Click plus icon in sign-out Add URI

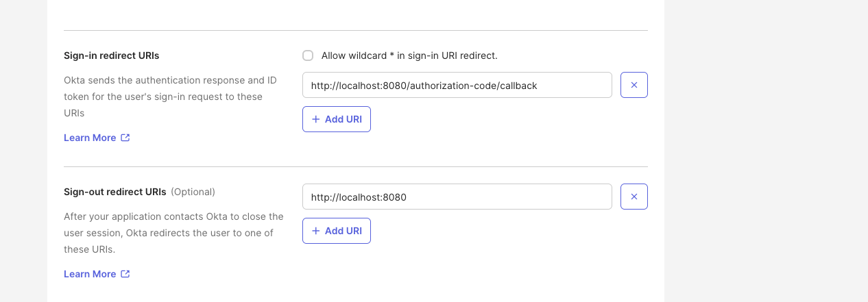(x=316, y=231)
